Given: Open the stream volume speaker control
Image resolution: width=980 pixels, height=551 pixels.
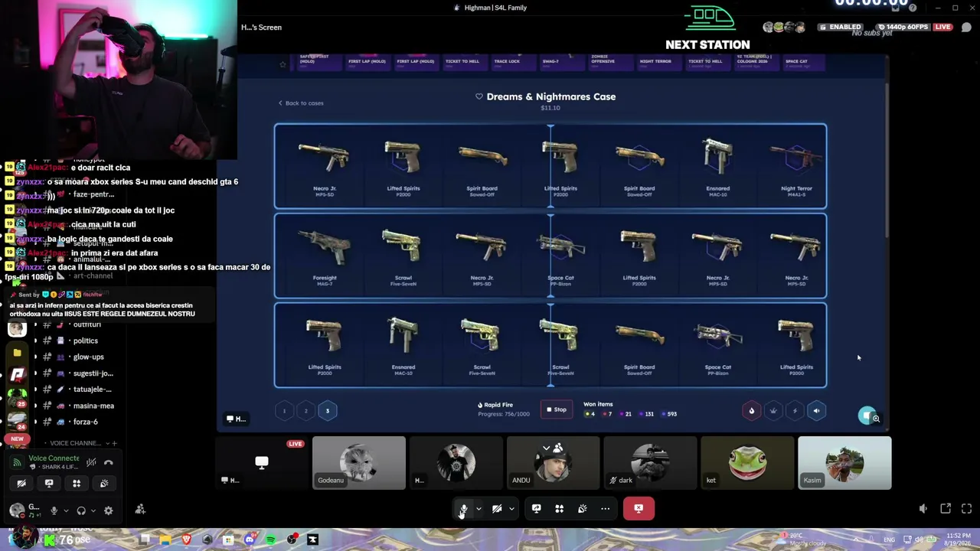Looking at the screenshot, I should point(923,509).
